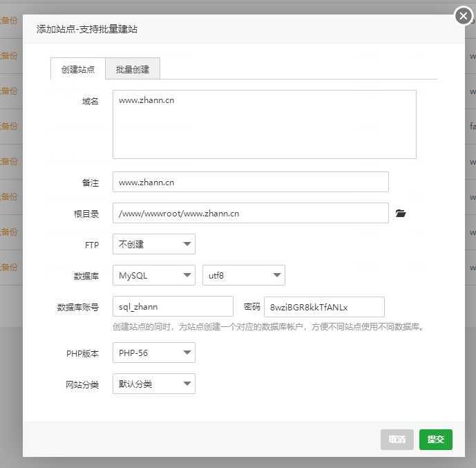Click the green 提交 button
The height and width of the screenshot is (468, 476).
(436, 439)
